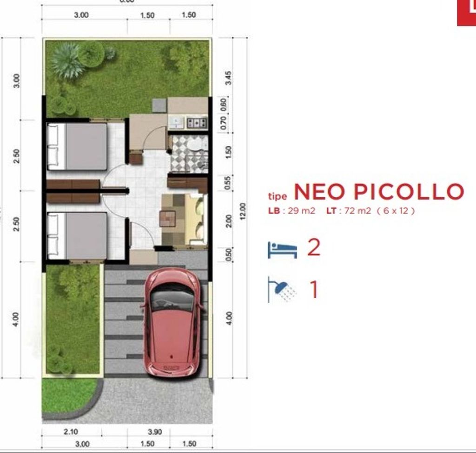Click the blue shower icon
The image size is (476, 453).
pyautogui.click(x=282, y=289)
